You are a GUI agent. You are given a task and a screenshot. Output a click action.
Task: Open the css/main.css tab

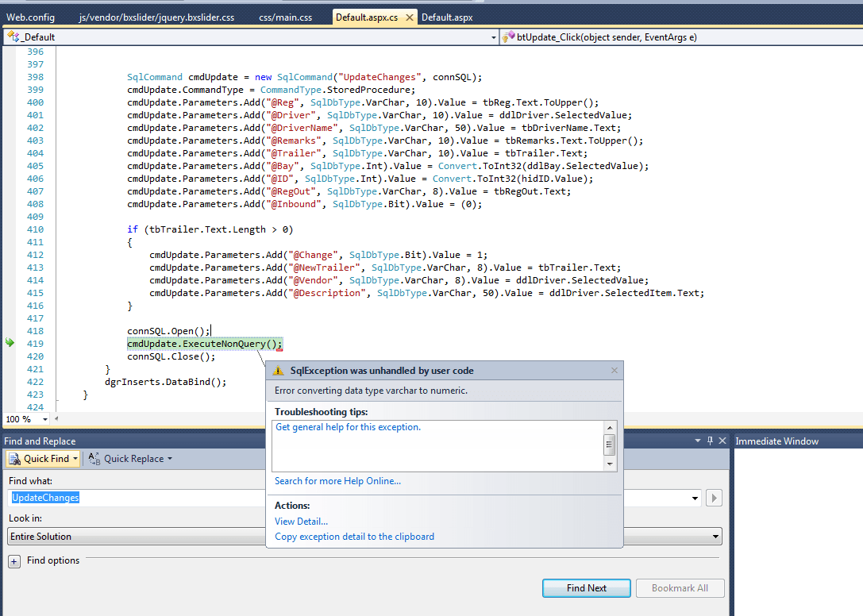[285, 17]
